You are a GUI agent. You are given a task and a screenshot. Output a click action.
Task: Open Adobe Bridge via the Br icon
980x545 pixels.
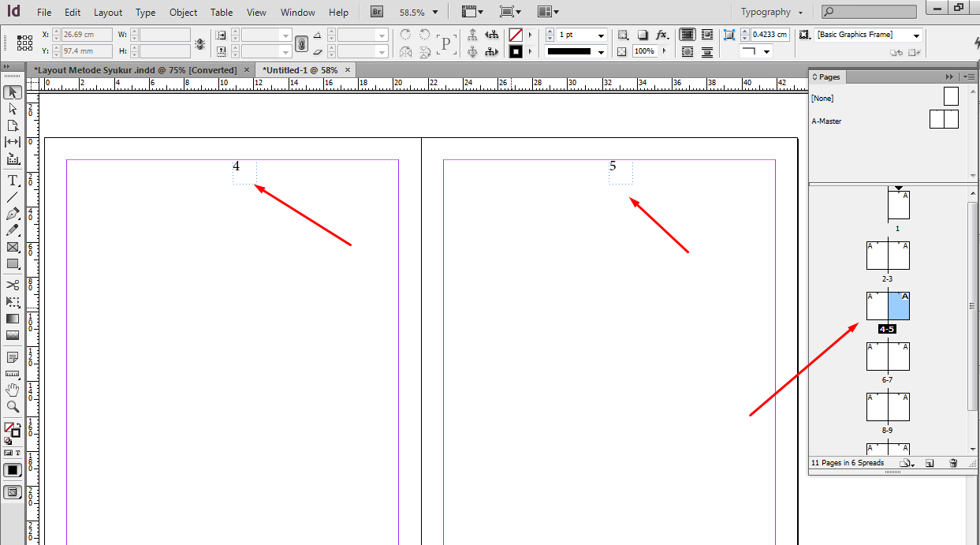pyautogui.click(x=376, y=11)
